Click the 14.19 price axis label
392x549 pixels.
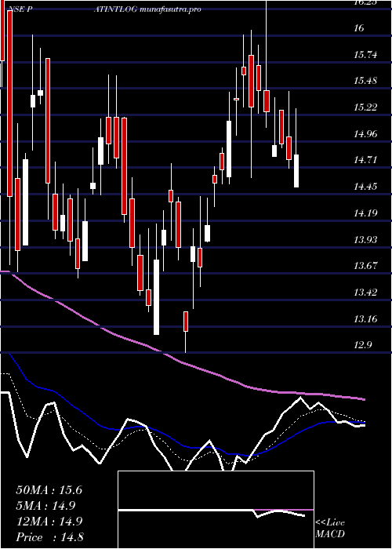click(x=366, y=213)
